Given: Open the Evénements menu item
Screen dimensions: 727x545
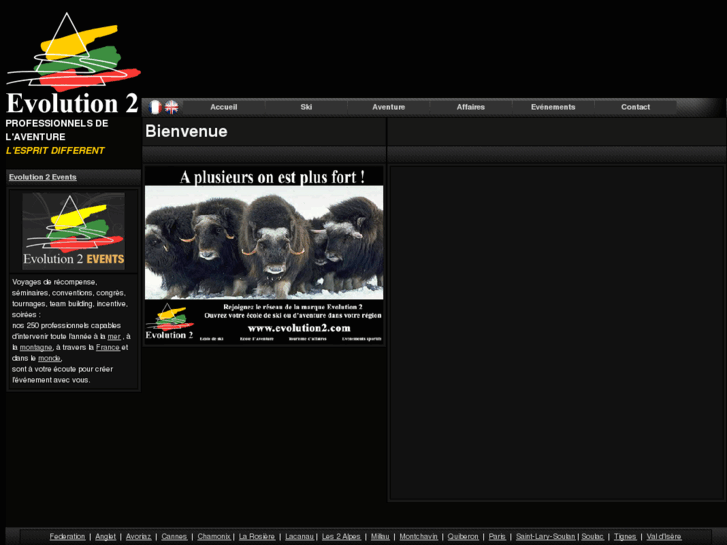Looking at the screenshot, I should point(553,107).
